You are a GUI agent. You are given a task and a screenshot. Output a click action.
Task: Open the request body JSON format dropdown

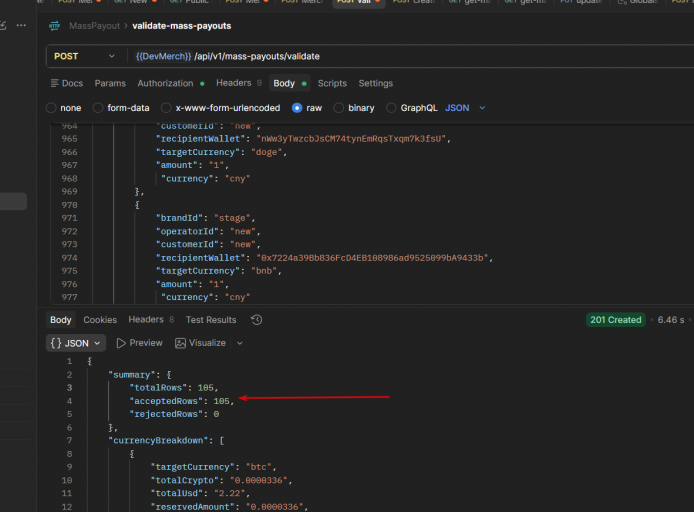pos(465,108)
